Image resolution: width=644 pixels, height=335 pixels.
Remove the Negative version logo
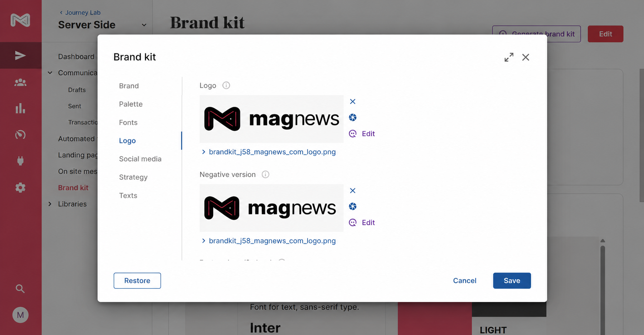pyautogui.click(x=353, y=190)
